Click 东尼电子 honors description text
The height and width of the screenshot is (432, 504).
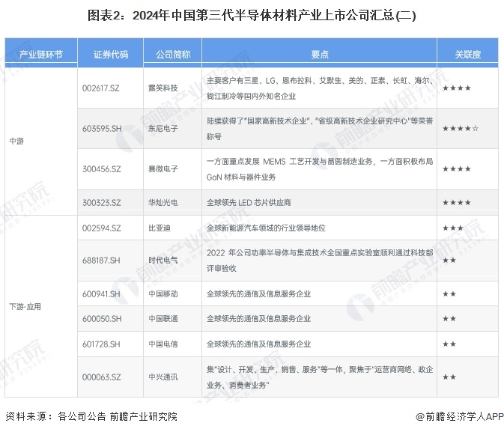click(x=320, y=129)
